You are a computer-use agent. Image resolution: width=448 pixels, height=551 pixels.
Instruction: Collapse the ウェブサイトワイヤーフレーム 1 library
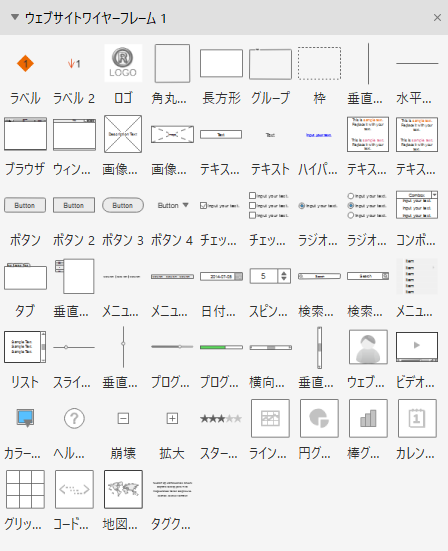[x=15, y=17]
